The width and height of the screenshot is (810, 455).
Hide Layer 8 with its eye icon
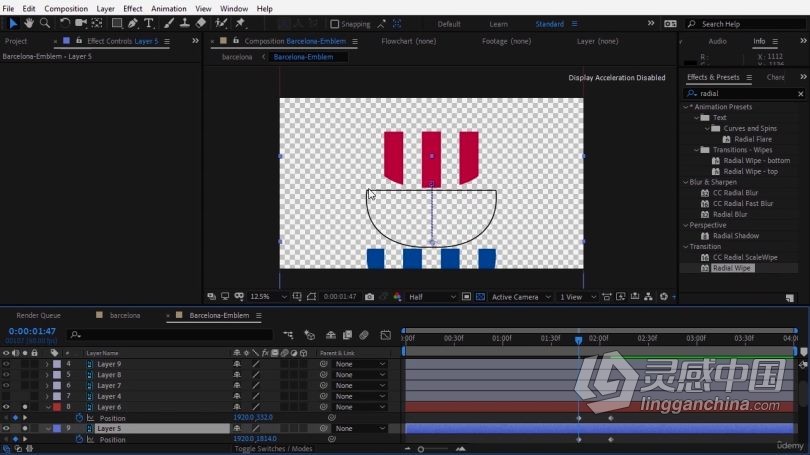tap(6, 375)
